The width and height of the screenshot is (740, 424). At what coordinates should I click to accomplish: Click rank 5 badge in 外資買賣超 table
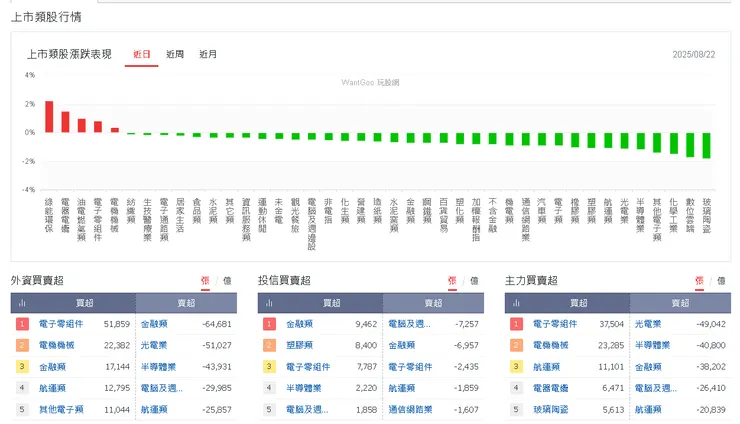[22, 409]
